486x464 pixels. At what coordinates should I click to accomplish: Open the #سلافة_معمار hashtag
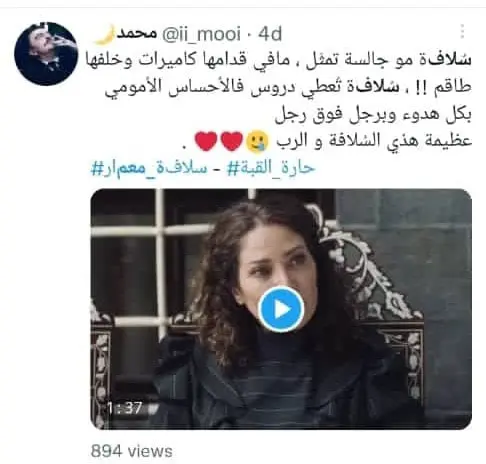click(x=149, y=168)
